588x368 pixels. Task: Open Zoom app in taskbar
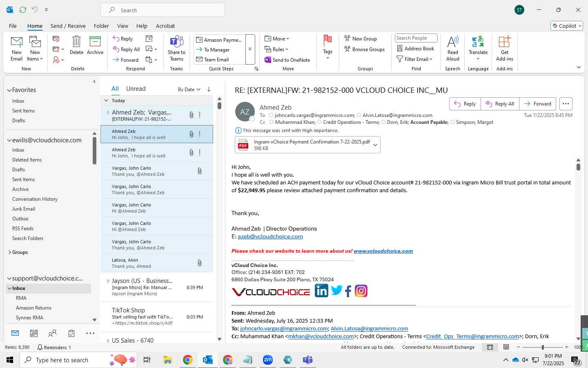point(268,360)
